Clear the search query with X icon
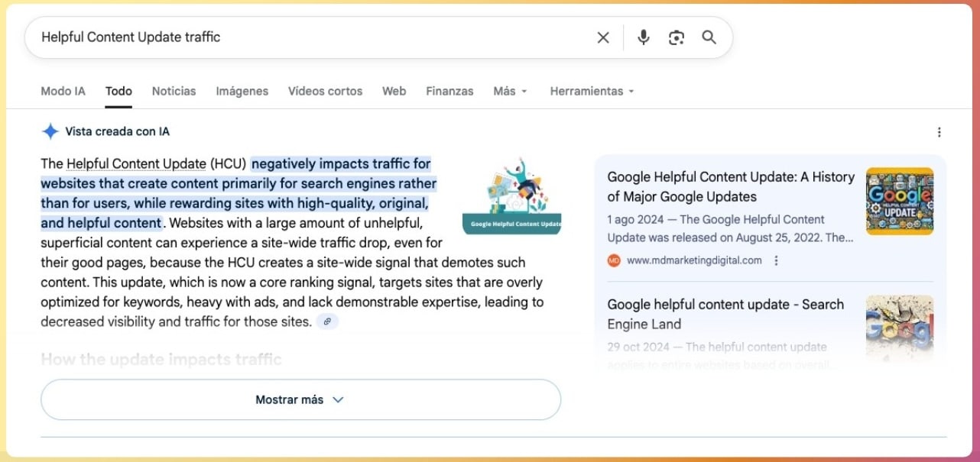This screenshot has height=462, width=980. [603, 37]
